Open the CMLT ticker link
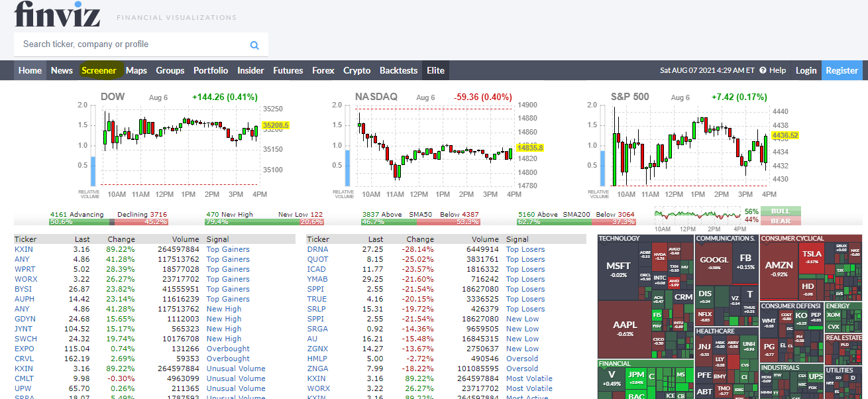The height and width of the screenshot is (399, 868). [x=25, y=378]
